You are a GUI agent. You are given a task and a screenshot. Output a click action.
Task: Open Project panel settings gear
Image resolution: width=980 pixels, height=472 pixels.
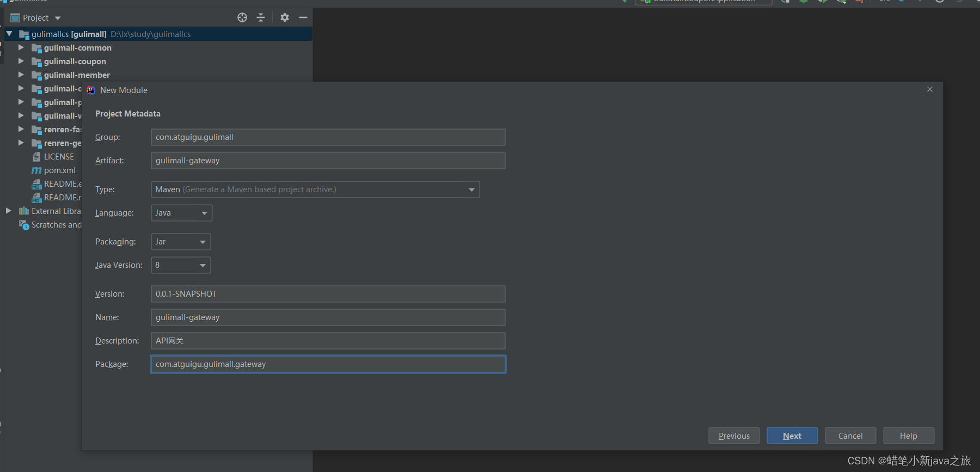[285, 17]
